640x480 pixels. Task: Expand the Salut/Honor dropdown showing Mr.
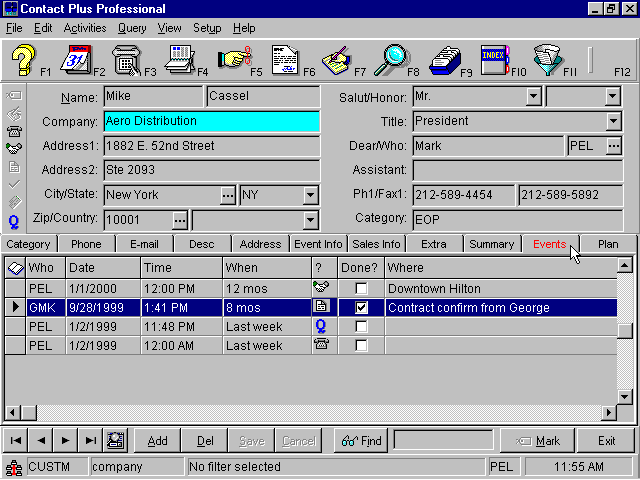coord(533,97)
